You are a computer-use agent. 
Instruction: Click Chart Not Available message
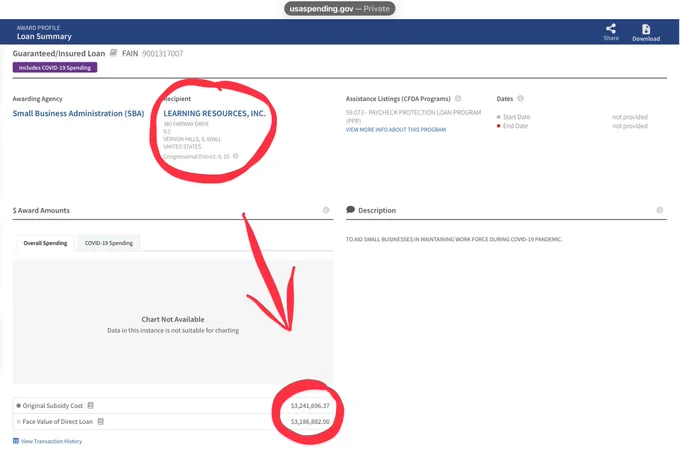[x=173, y=319]
